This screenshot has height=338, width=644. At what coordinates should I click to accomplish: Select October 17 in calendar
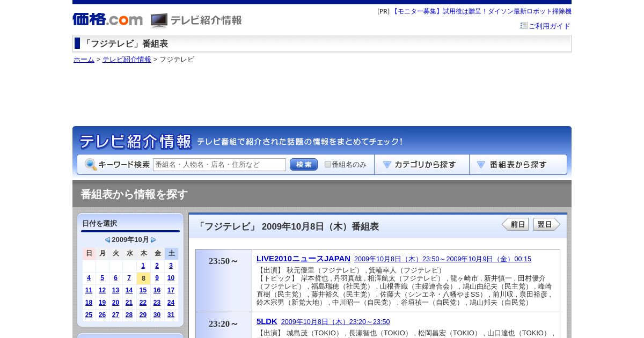pos(171,290)
